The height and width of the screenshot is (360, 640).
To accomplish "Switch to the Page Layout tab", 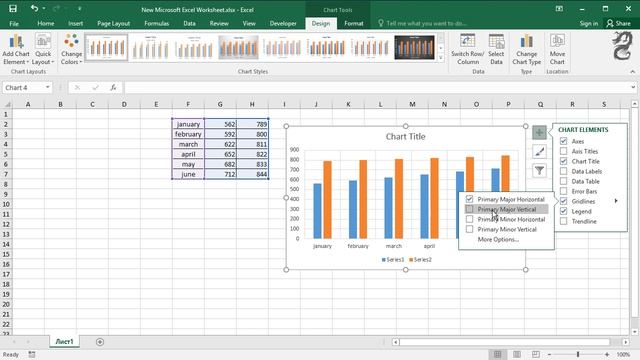I will click(x=113, y=23).
